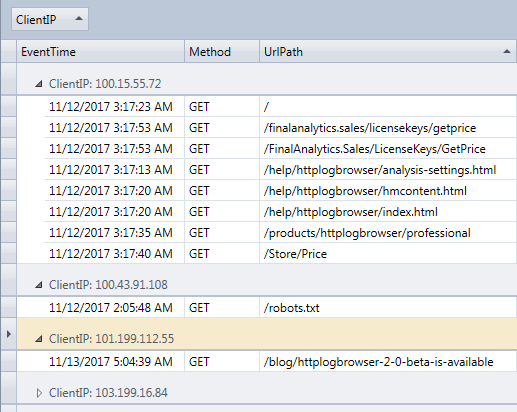Click the 11/12/2017 3:17:35 AM time cell
This screenshot has height=412, width=517.
[x=114, y=233]
